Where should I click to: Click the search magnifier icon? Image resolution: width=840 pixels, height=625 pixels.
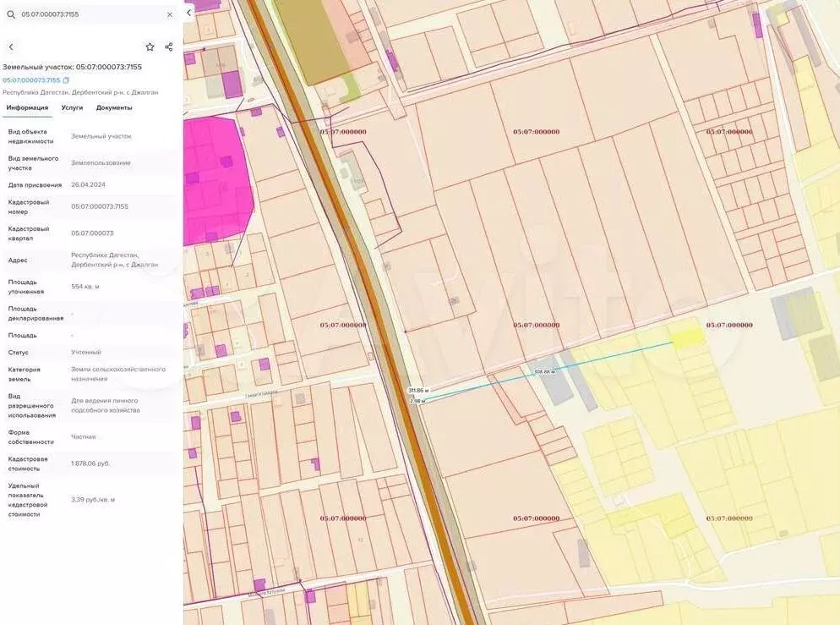pos(11,14)
